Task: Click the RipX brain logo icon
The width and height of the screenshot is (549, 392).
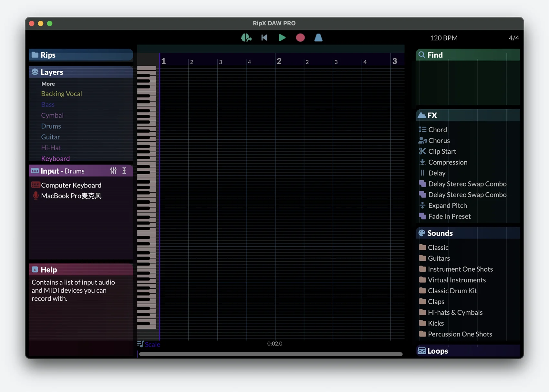Action: coord(246,38)
